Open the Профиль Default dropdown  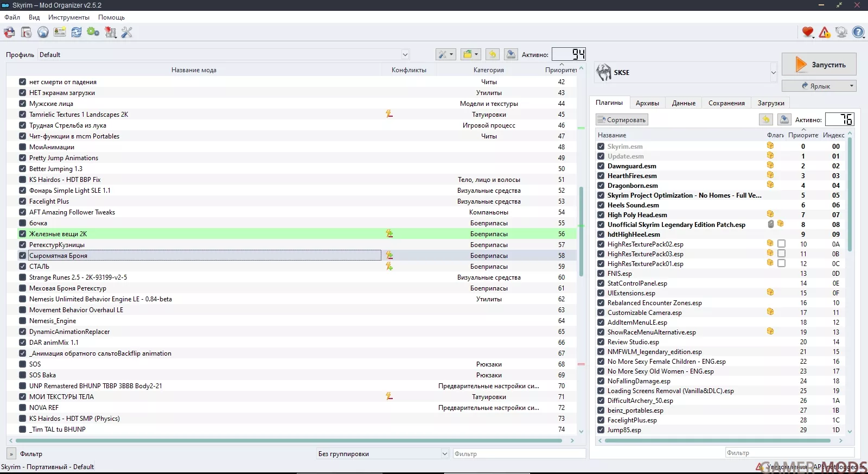[223, 54]
